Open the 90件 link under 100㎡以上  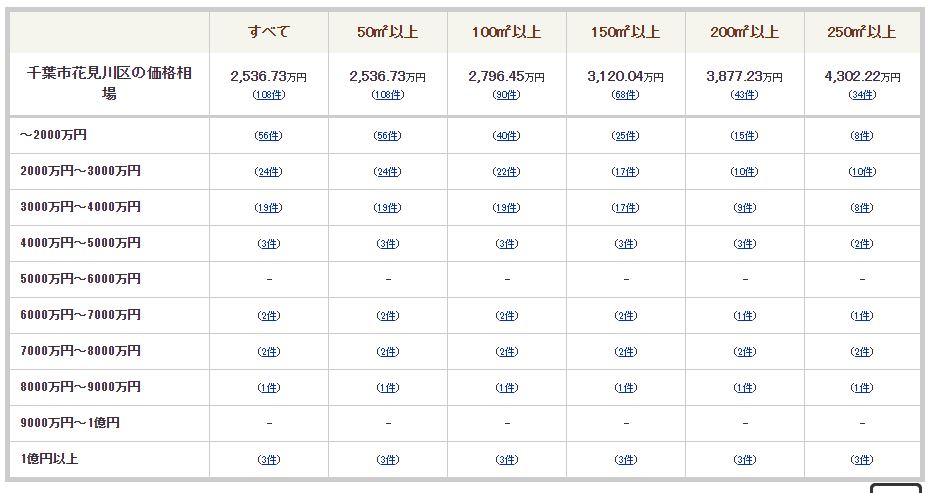[506, 95]
